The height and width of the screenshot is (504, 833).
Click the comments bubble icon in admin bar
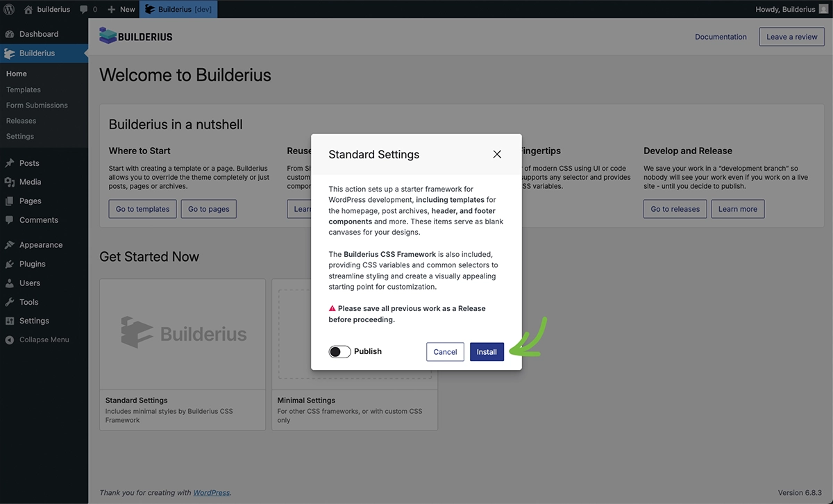(84, 9)
